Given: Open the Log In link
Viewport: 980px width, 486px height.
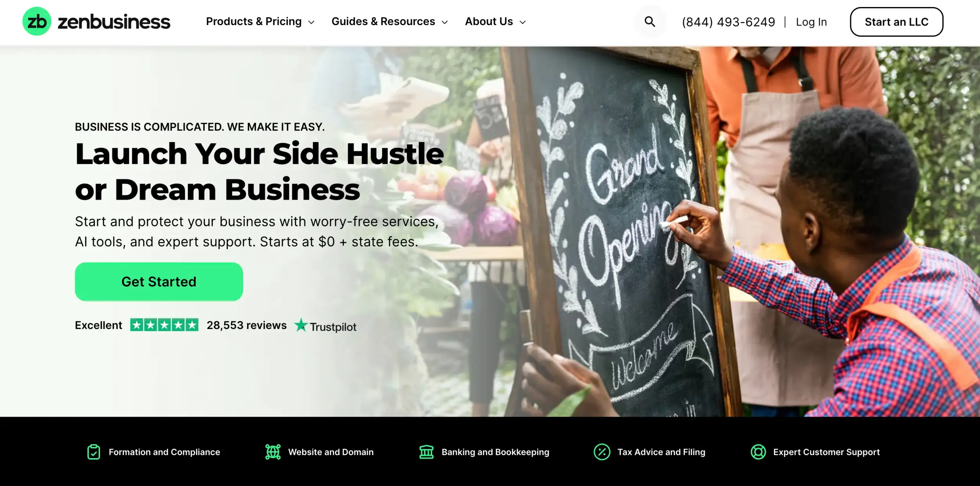Looking at the screenshot, I should coord(811,22).
